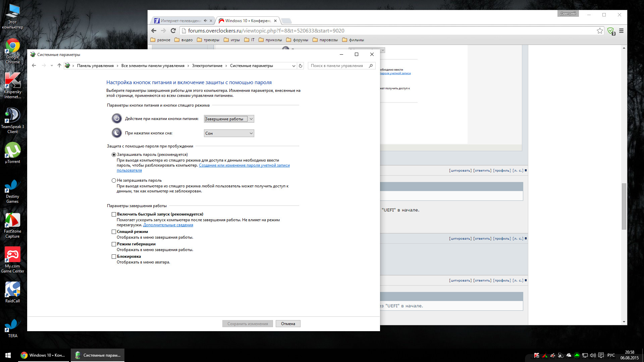Bookmark page with the star icon
The width and height of the screenshot is (644, 362).
tap(600, 31)
